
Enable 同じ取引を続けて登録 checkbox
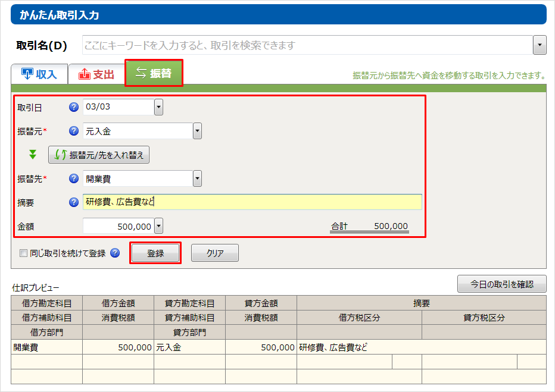point(24,253)
